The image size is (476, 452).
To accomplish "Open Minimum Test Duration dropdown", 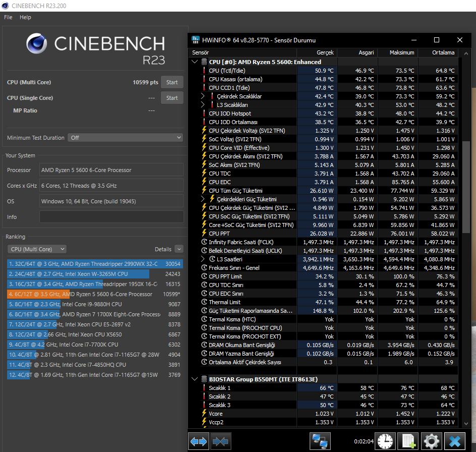I will coord(126,138).
